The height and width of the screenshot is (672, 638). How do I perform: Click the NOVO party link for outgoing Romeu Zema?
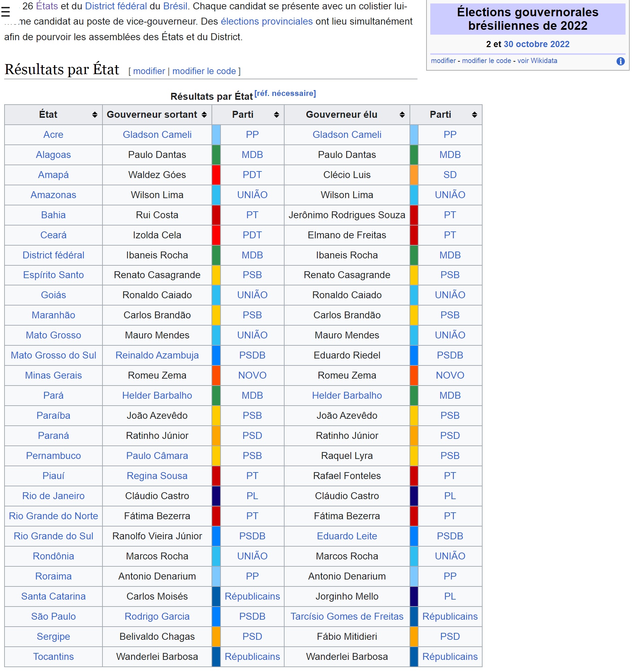(x=252, y=375)
